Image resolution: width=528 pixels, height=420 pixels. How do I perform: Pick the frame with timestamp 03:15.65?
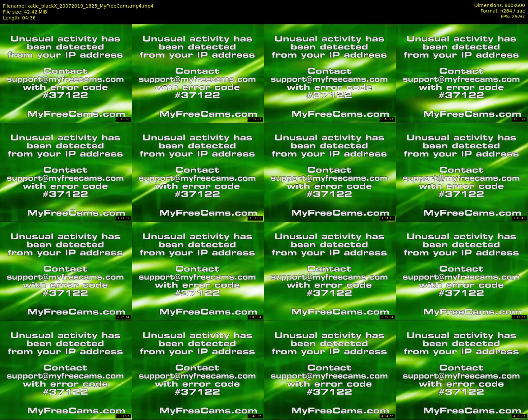462,271
